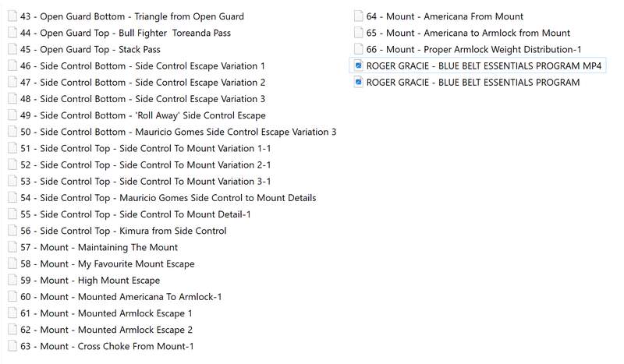
Task: Click file icon for '59 - High Mount Escape'
Action: (x=12, y=281)
